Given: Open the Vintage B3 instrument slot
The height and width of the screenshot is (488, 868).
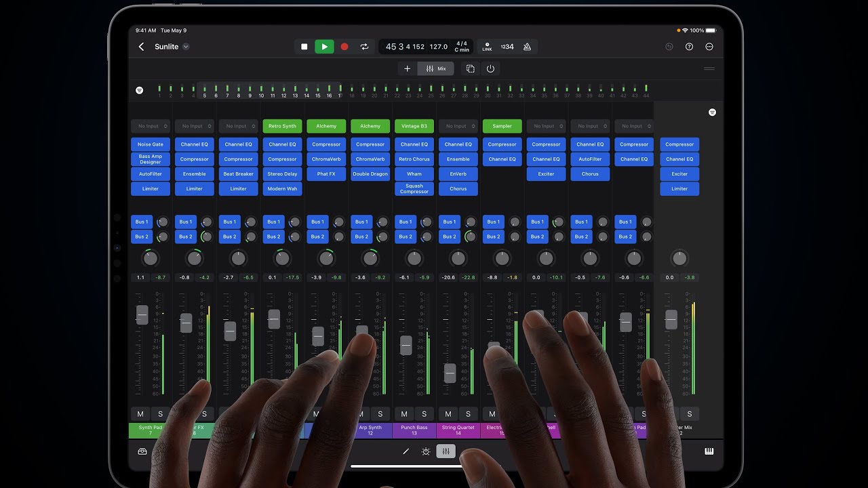Looking at the screenshot, I should click(414, 126).
